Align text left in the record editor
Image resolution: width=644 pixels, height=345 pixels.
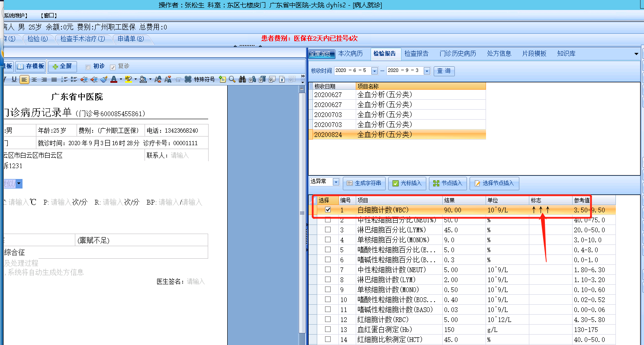[x=24, y=79]
